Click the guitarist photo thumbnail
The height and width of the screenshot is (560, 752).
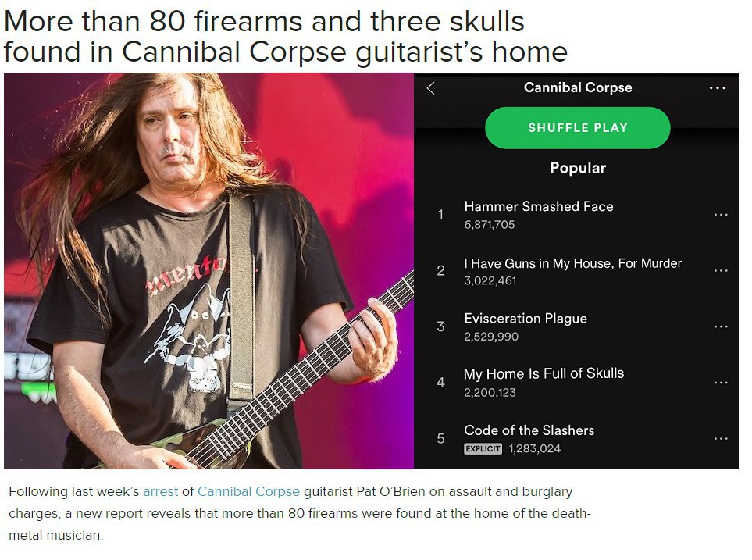tap(208, 271)
